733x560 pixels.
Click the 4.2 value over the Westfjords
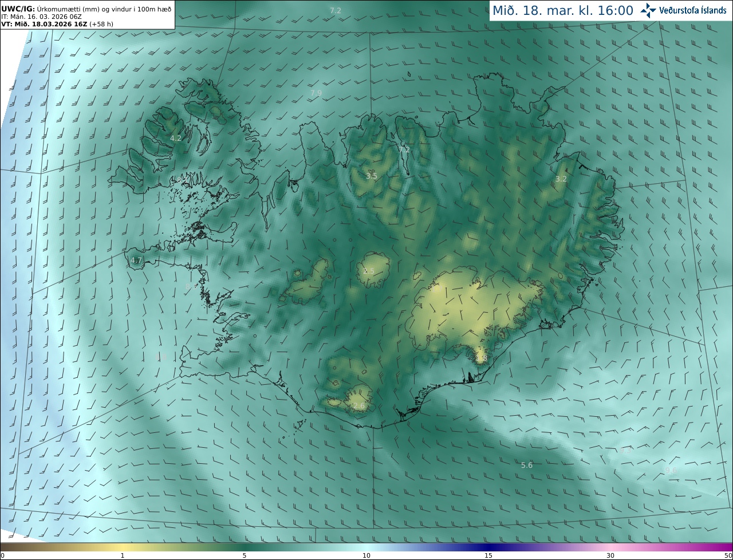click(176, 138)
